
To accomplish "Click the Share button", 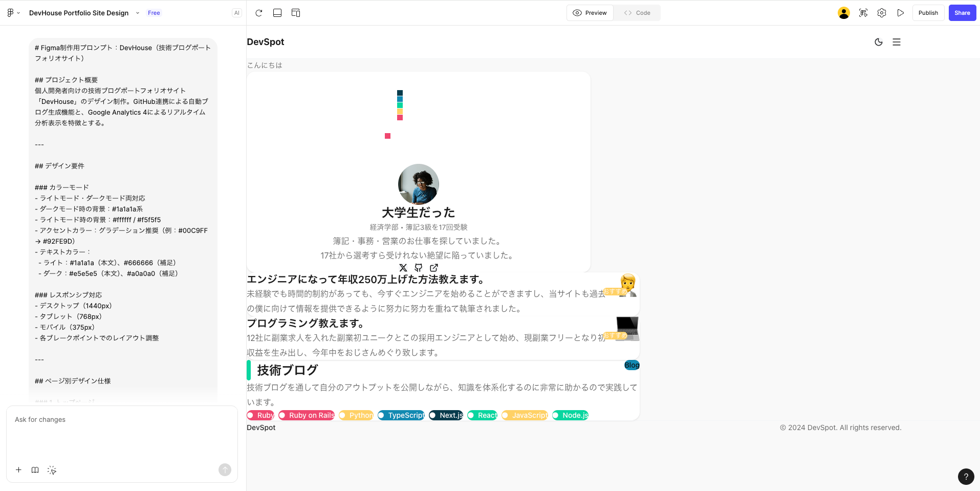I will (x=962, y=12).
